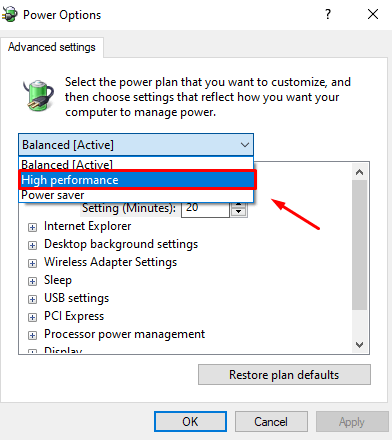Image resolution: width=392 pixels, height=440 pixels.
Task: Expand the Internet Explorer tree node
Action: [32, 227]
